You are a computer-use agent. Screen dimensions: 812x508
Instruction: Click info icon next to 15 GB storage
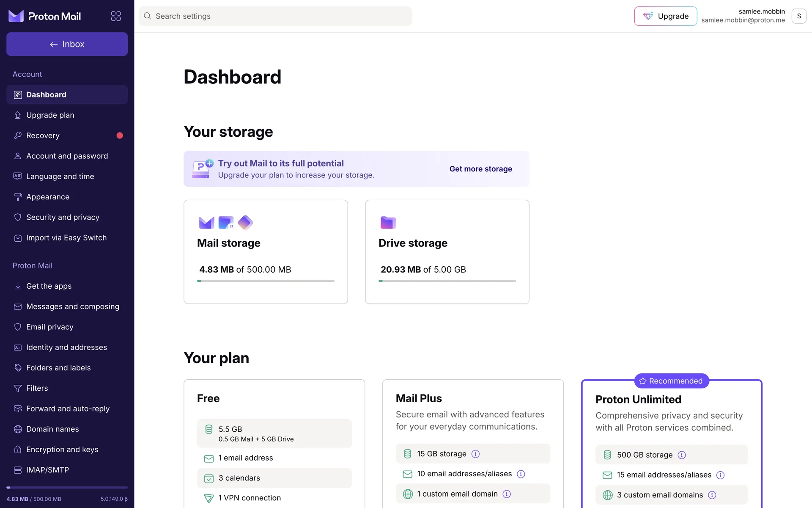475,454
